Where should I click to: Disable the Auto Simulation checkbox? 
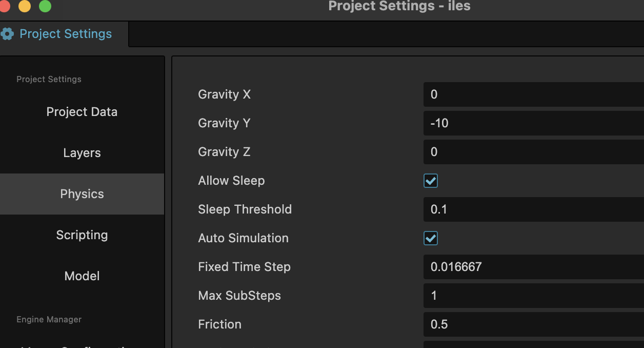pyautogui.click(x=431, y=238)
